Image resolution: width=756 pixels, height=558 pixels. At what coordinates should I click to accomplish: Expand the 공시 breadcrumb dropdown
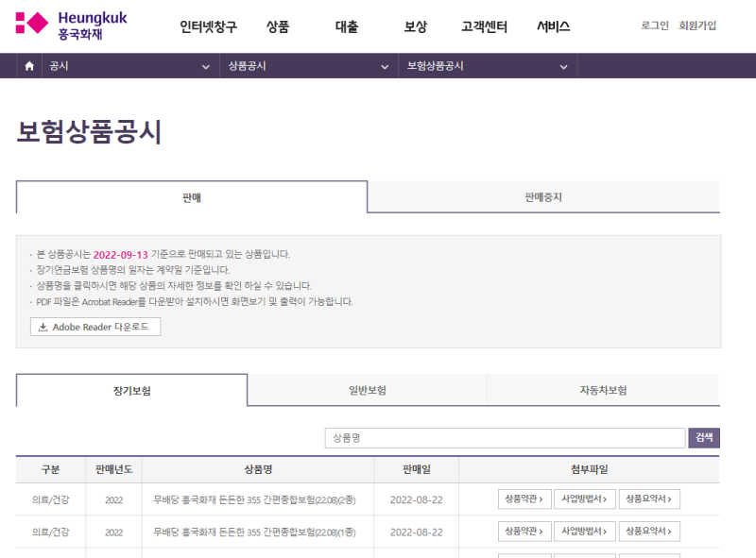point(130,66)
